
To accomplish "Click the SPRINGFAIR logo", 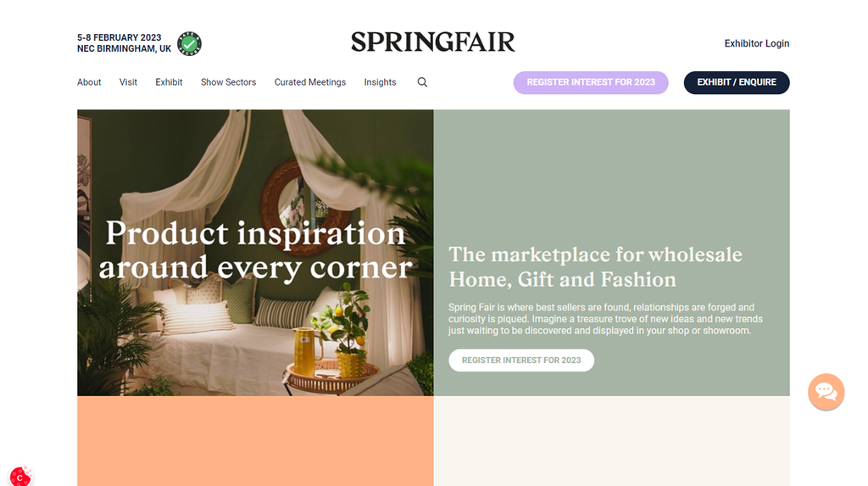I will tap(433, 42).
